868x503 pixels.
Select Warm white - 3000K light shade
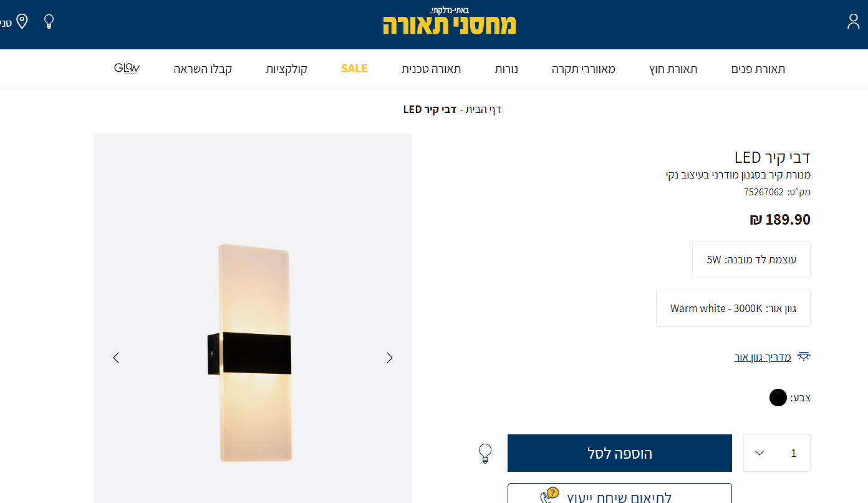click(x=733, y=308)
